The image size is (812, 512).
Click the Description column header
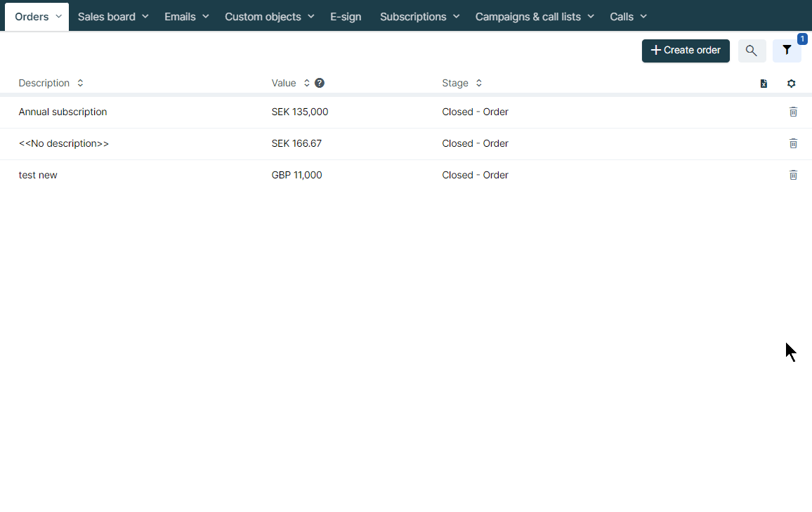(x=44, y=83)
